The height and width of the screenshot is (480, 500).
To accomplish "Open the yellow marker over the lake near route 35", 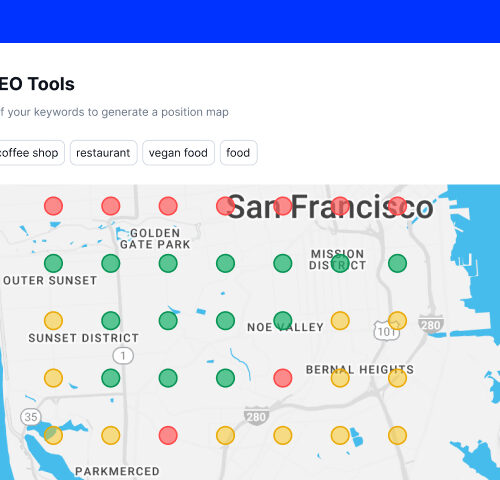I will pos(53,435).
